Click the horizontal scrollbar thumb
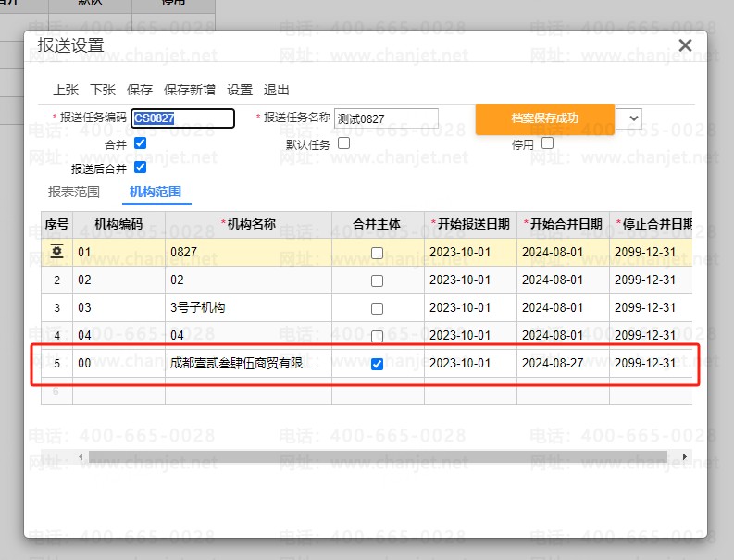 coord(378,456)
